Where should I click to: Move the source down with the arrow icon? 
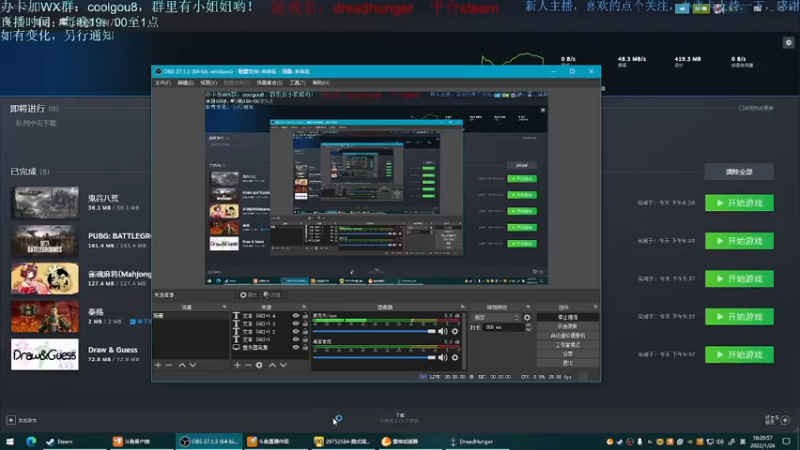point(284,365)
